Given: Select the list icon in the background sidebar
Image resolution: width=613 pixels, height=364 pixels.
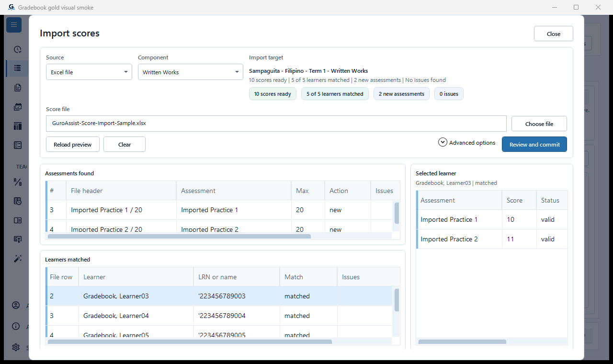Looking at the screenshot, I should [x=18, y=68].
